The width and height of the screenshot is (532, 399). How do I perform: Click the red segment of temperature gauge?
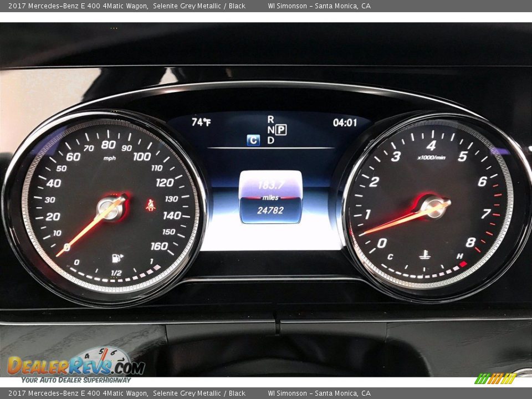pyautogui.click(x=463, y=264)
